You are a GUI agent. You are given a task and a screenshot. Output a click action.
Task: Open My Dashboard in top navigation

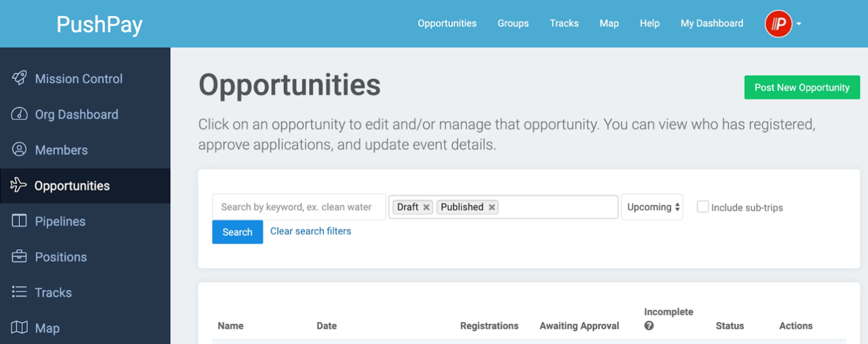[x=712, y=24]
